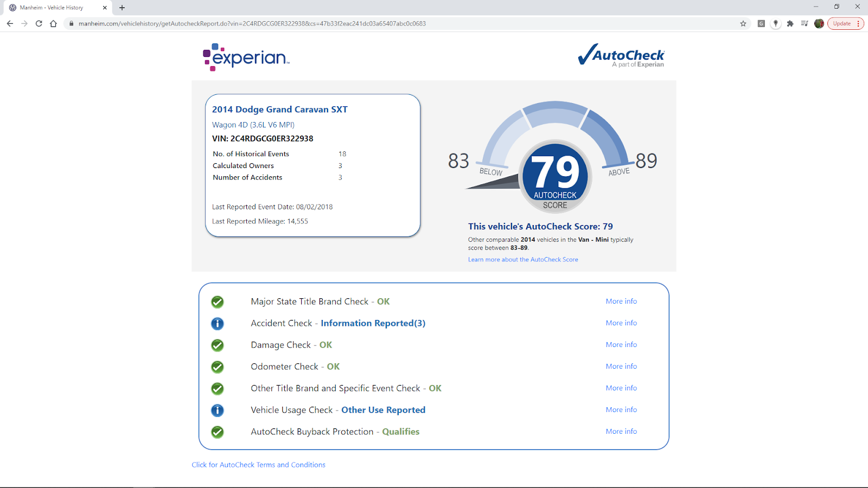Minimize the Chrome window

pos(816,7)
